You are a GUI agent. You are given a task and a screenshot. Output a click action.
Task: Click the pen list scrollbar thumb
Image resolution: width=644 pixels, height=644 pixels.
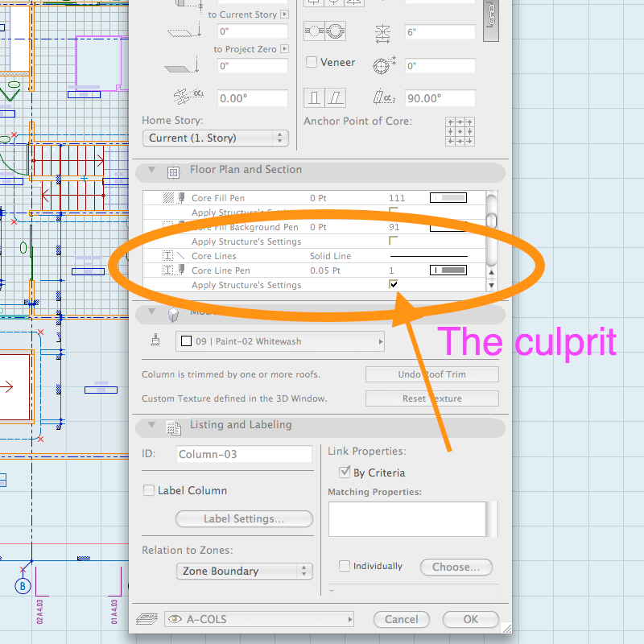click(492, 221)
